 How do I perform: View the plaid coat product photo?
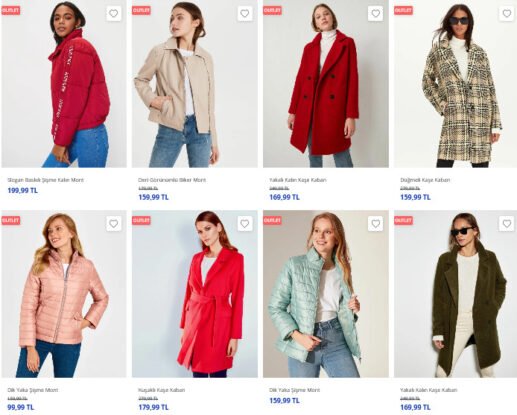pos(455,84)
